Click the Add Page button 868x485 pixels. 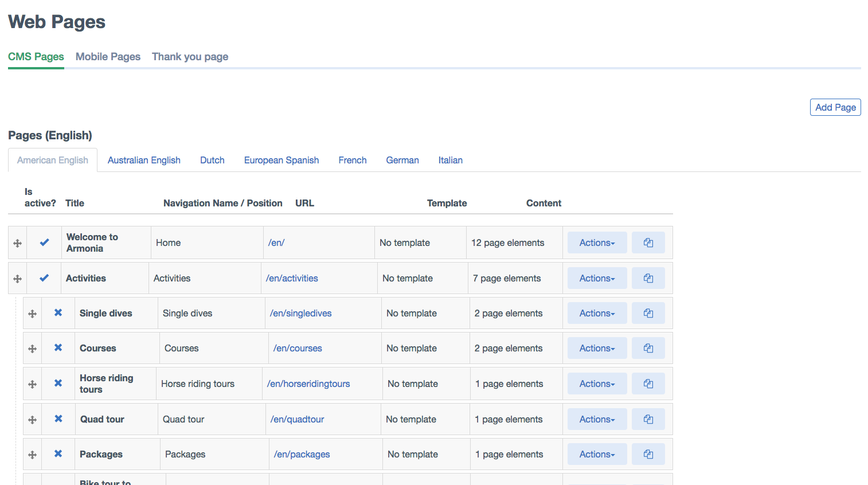(x=835, y=107)
